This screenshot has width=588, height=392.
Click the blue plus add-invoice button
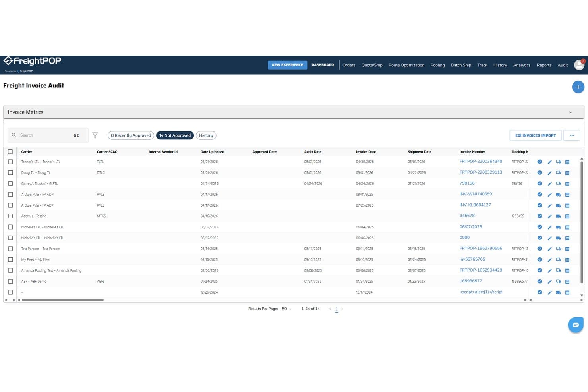tap(578, 87)
